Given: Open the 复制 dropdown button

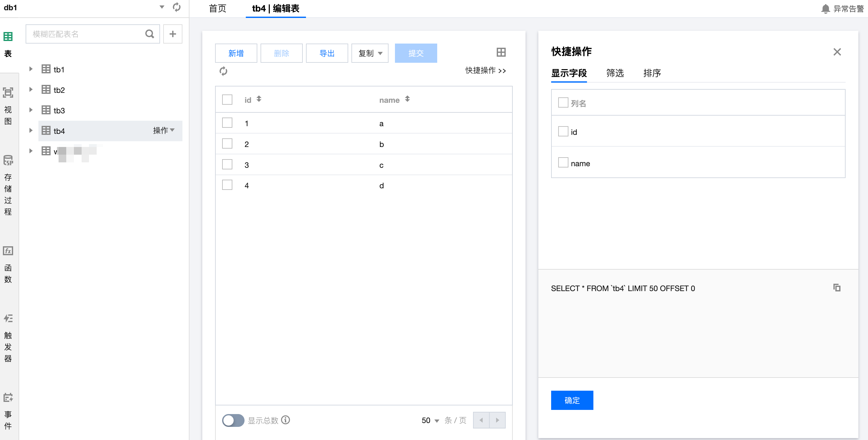Looking at the screenshot, I should pos(370,53).
